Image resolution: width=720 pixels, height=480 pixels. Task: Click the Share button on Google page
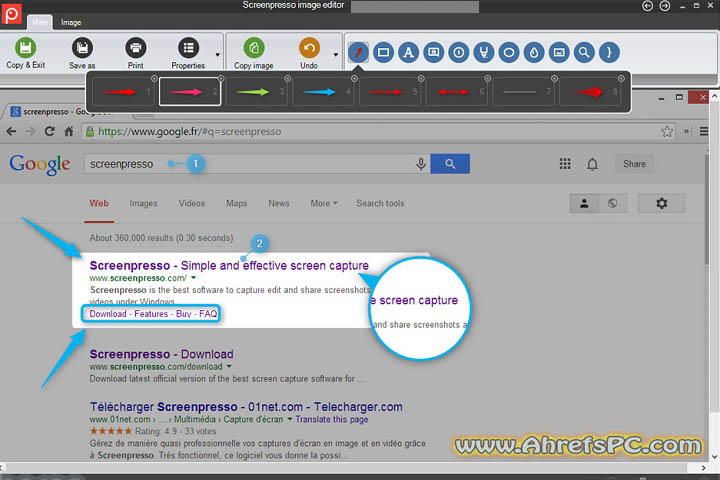pyautogui.click(x=634, y=164)
